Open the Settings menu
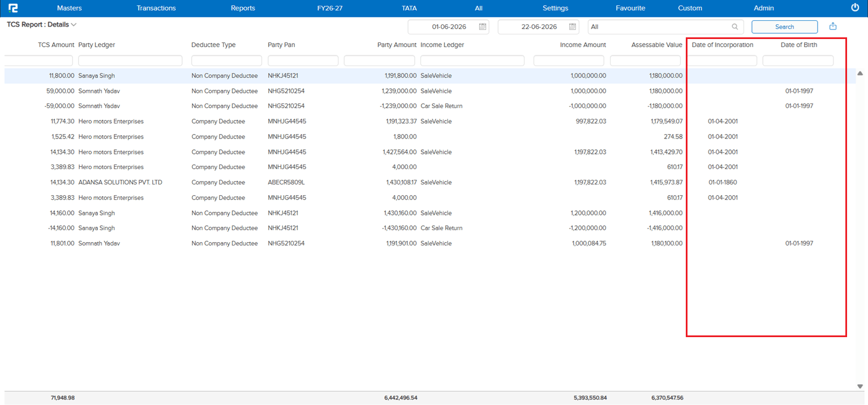This screenshot has width=868, height=405. coord(555,8)
